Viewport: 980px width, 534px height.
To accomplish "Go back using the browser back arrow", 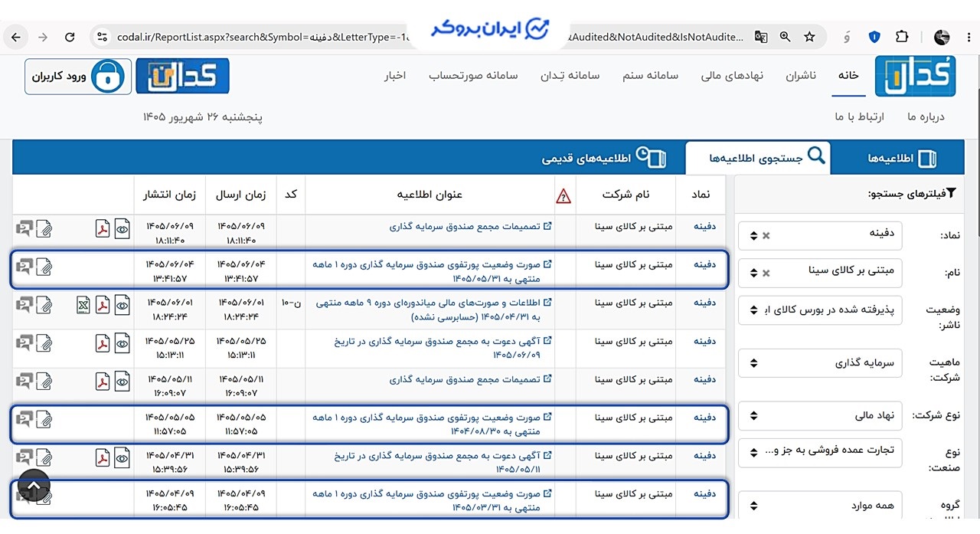I will point(16,37).
